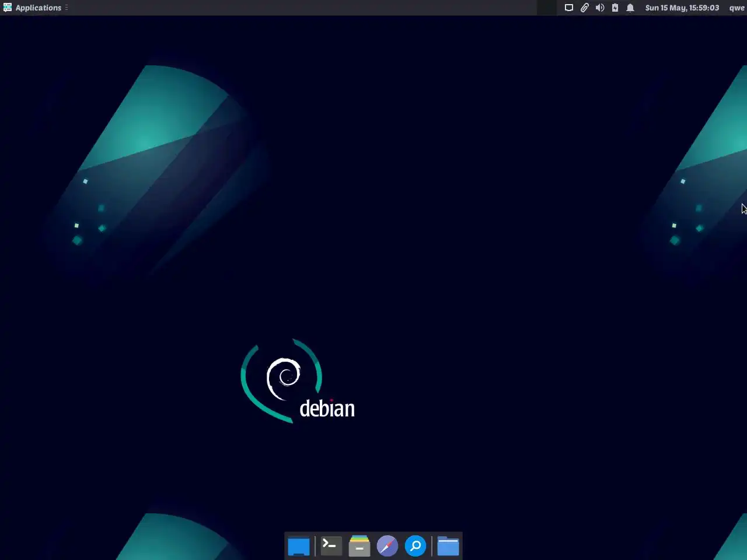Screen dimensions: 747x560
Task: Open the qwe user menu
Action: click(736, 8)
